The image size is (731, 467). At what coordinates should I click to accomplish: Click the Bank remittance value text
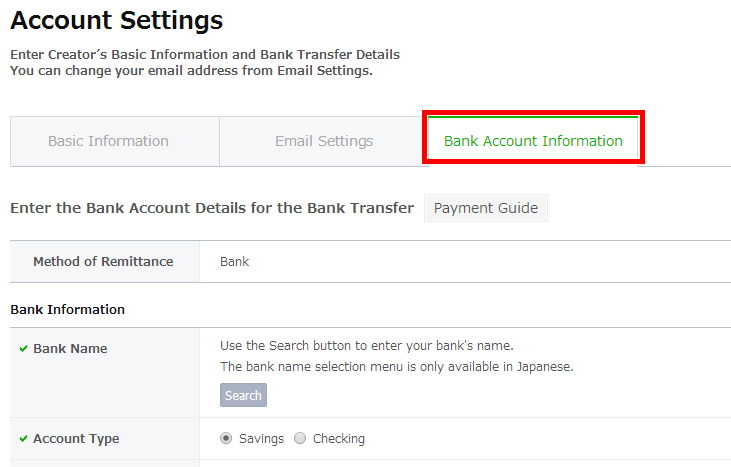(x=234, y=261)
